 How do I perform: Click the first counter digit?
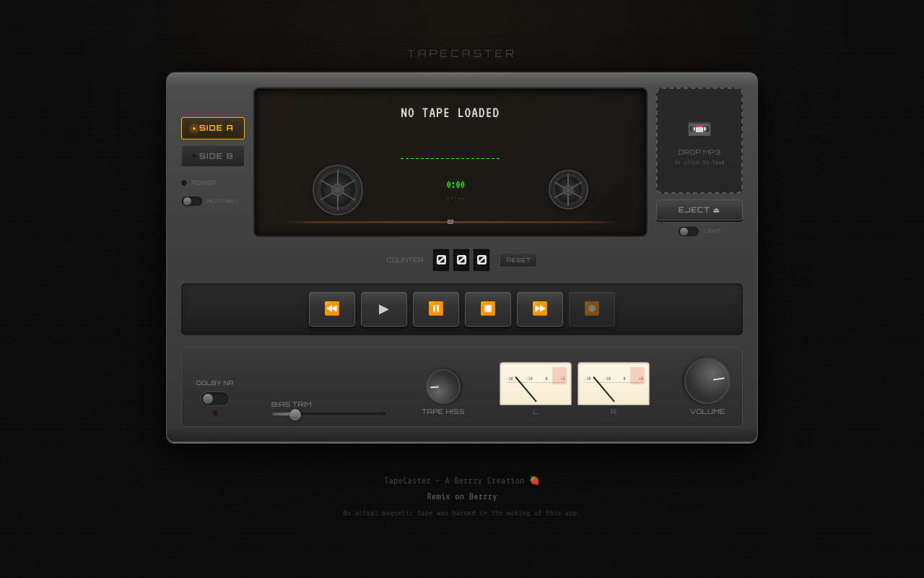tap(441, 260)
